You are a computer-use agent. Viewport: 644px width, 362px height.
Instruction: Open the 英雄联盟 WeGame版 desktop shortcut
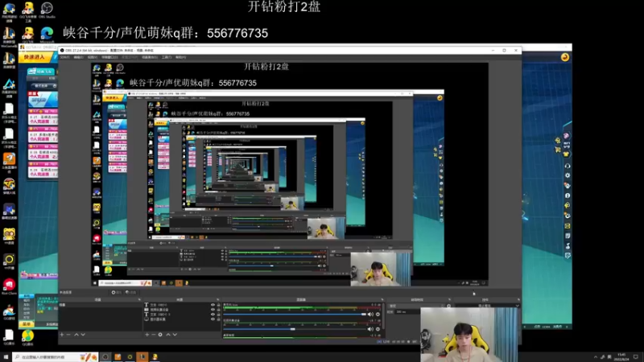[x=9, y=36]
